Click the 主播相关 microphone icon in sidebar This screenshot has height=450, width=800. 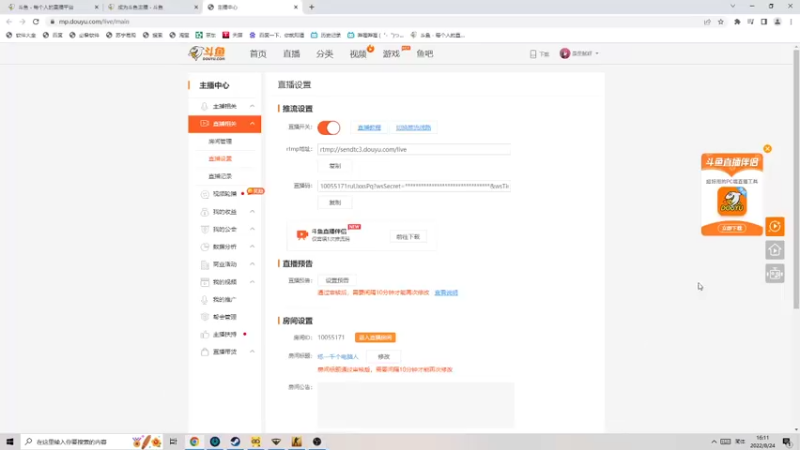(204, 106)
